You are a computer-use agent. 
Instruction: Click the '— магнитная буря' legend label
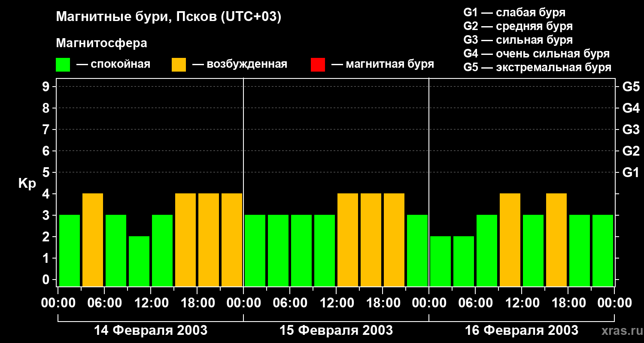[383, 64]
